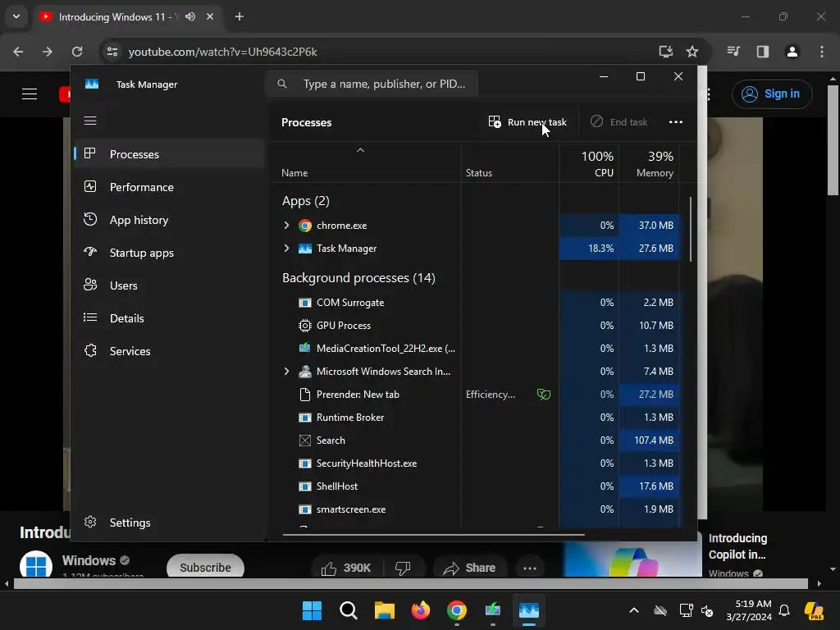Open the Performance page
This screenshot has height=630, width=840.
[x=169, y=187]
